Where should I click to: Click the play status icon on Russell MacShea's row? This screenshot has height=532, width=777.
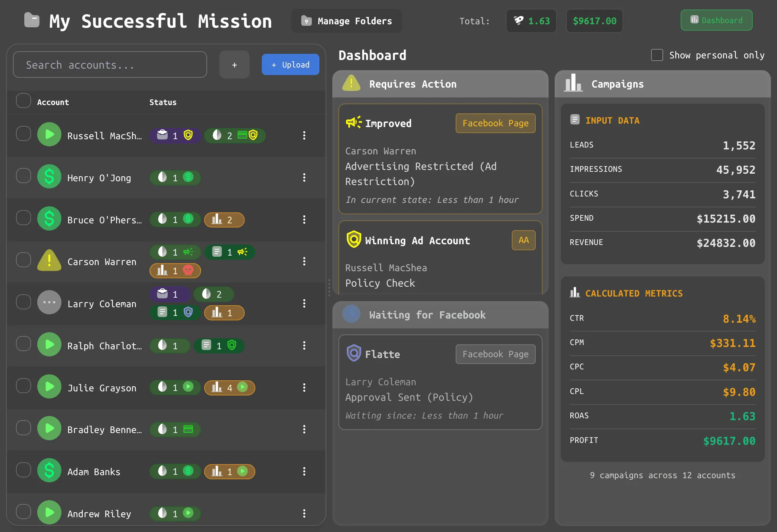[x=49, y=134]
